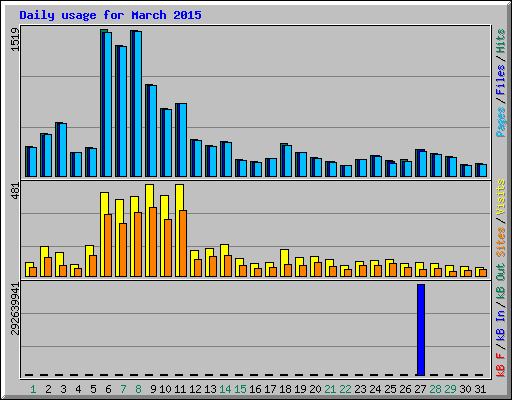Click day 16 on the x-axis

point(255,389)
